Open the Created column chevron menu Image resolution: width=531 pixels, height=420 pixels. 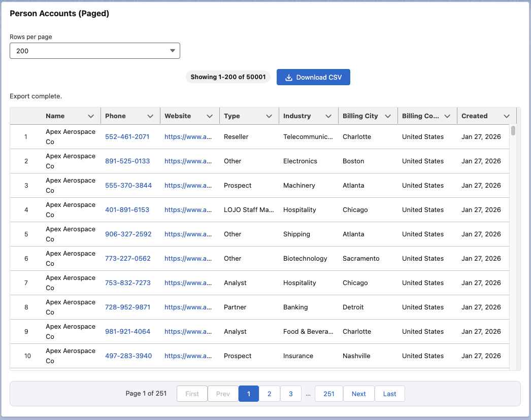(x=507, y=116)
